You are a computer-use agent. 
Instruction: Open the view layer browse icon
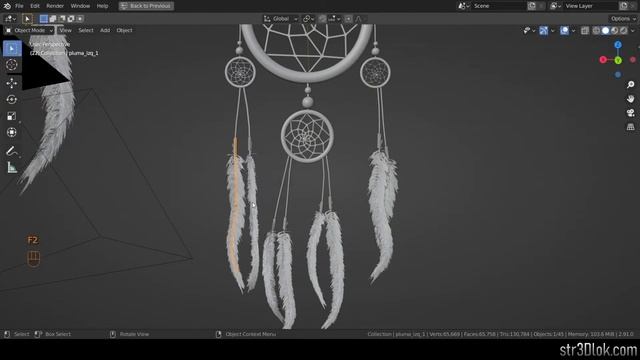(555, 6)
